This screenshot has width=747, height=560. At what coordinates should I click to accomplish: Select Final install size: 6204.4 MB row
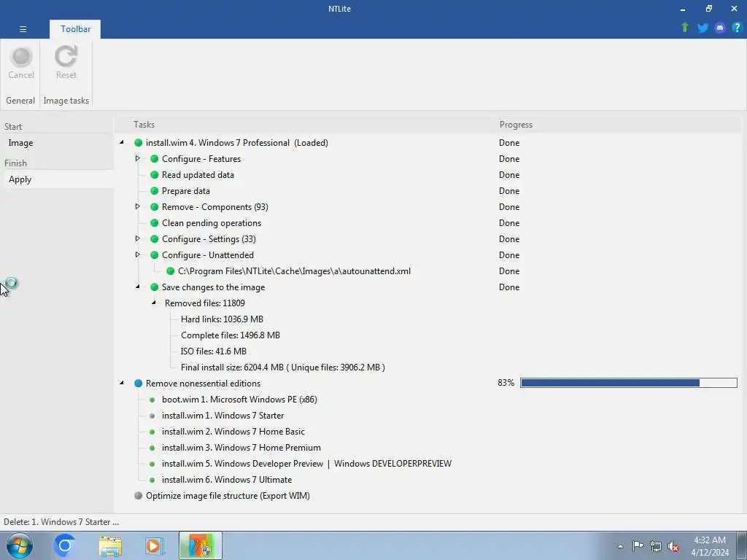(x=283, y=367)
